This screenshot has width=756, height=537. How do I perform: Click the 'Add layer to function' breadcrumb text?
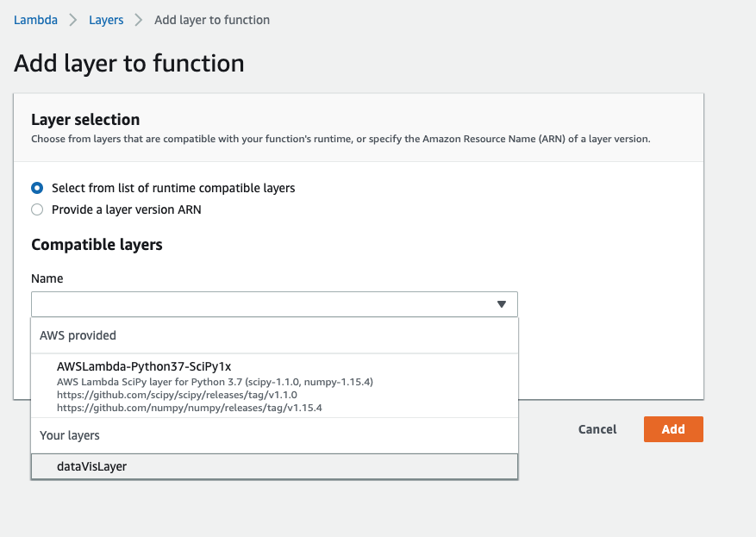pyautogui.click(x=212, y=20)
